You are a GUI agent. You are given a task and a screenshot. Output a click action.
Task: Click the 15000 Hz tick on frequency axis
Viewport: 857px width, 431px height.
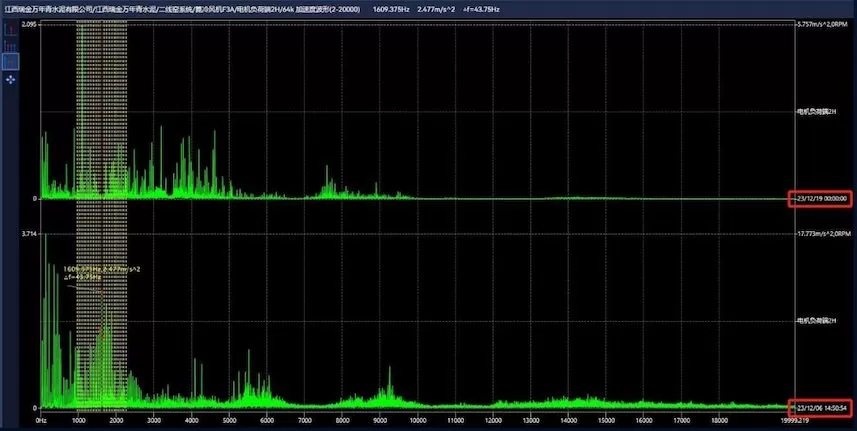tap(604, 421)
